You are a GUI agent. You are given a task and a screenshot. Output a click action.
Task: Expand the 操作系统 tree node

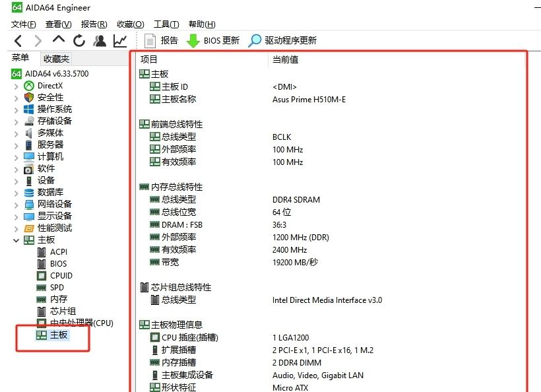[x=16, y=110]
